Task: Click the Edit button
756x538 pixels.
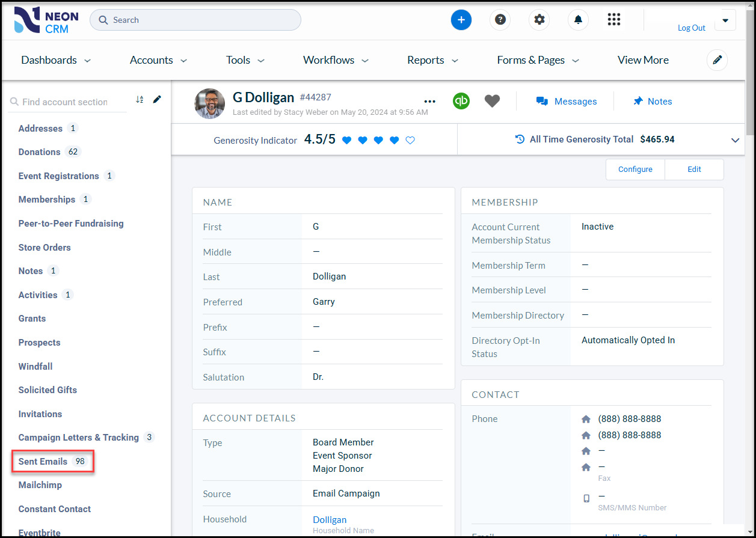Action: pyautogui.click(x=695, y=170)
